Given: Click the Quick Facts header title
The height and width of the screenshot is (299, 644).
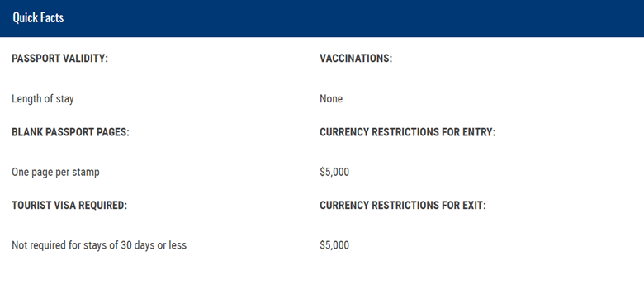Looking at the screenshot, I should tap(38, 17).
